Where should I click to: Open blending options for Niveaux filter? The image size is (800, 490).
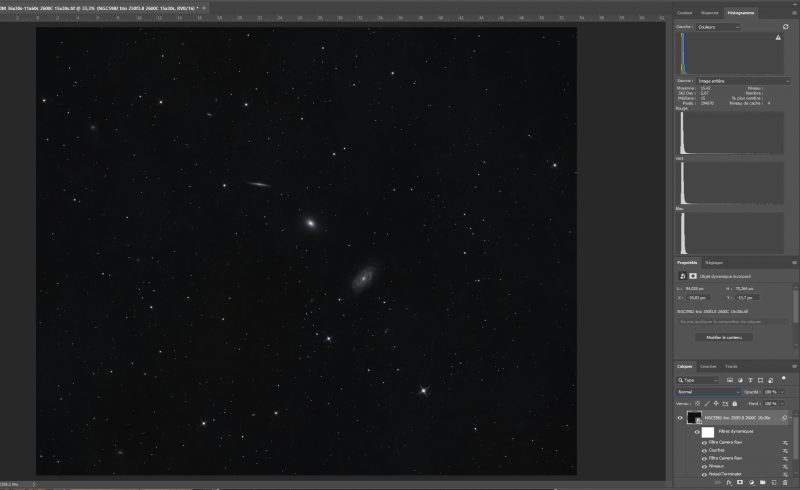click(x=785, y=466)
